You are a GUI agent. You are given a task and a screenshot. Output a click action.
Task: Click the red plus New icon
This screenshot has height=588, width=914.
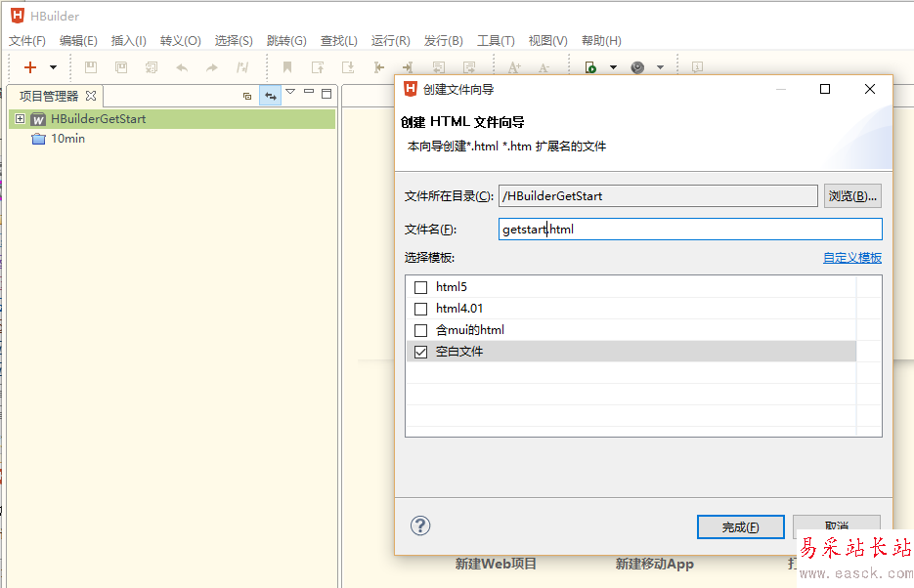pyautogui.click(x=30, y=67)
